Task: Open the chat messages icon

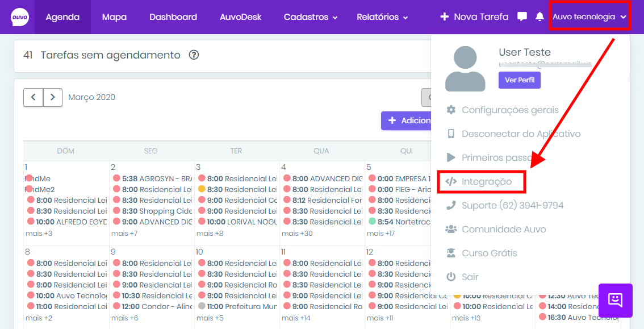Action: [522, 17]
